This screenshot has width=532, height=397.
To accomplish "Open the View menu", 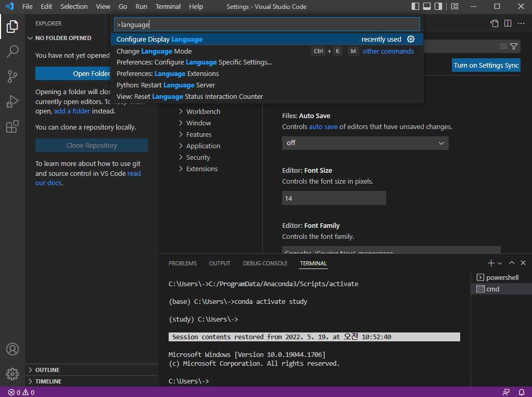I will tap(103, 6).
